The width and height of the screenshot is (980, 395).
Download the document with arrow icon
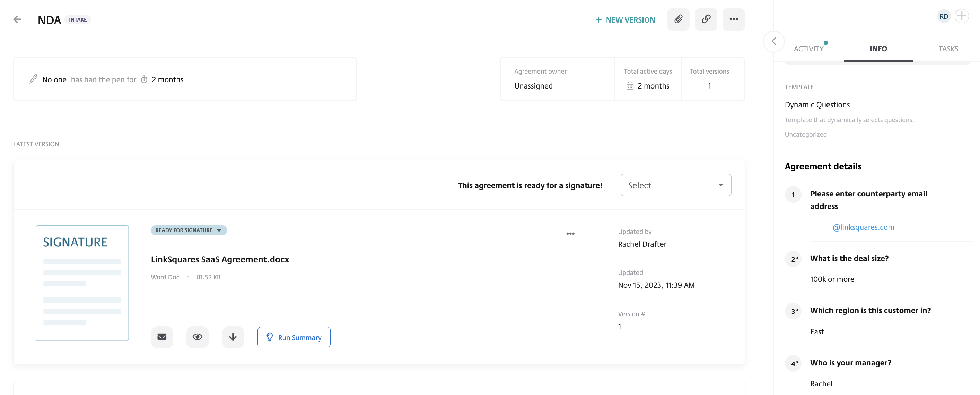coord(233,337)
